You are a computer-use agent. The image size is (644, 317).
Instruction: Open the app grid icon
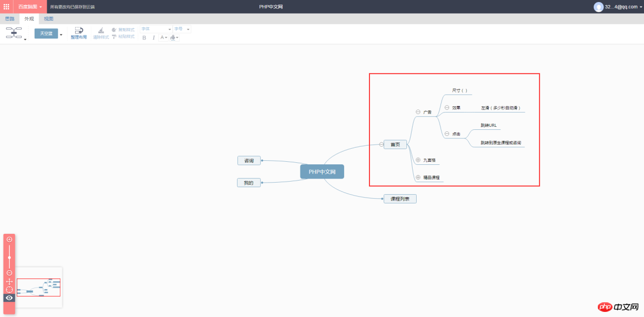click(7, 7)
